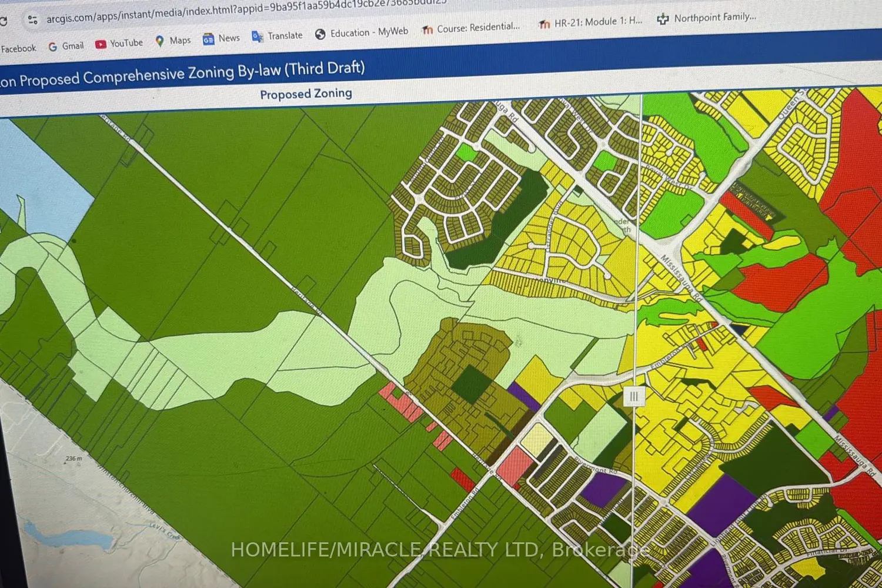The height and width of the screenshot is (588, 882).
Task: Open the Course: Residential bookmark
Action: click(471, 28)
